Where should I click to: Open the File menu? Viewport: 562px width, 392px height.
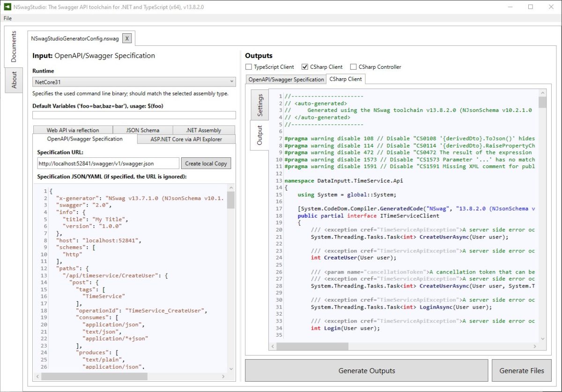[7, 18]
